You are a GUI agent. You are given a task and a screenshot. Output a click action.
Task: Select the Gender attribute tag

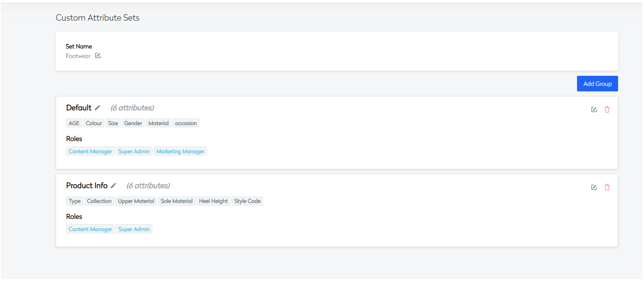tap(133, 123)
